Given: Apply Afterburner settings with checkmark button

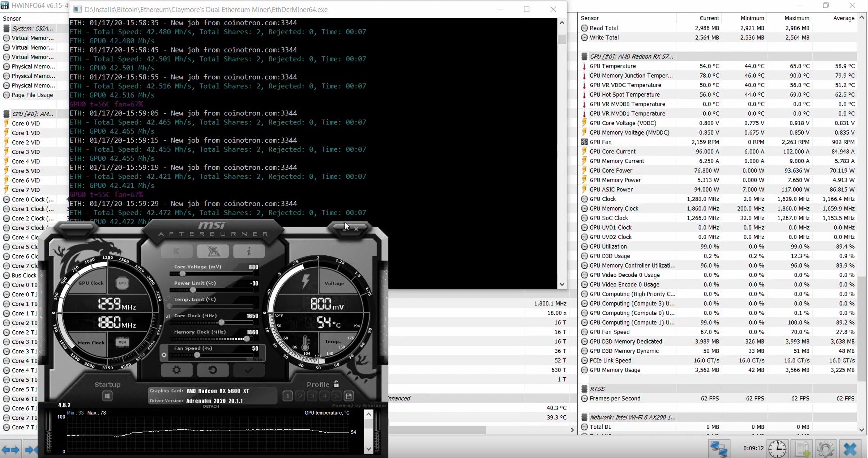Looking at the screenshot, I should [249, 370].
